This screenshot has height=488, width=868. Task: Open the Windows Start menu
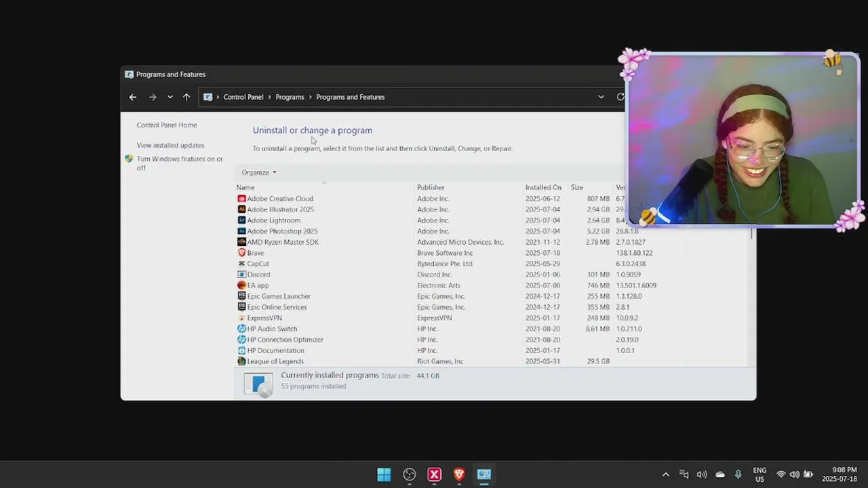[x=384, y=474]
